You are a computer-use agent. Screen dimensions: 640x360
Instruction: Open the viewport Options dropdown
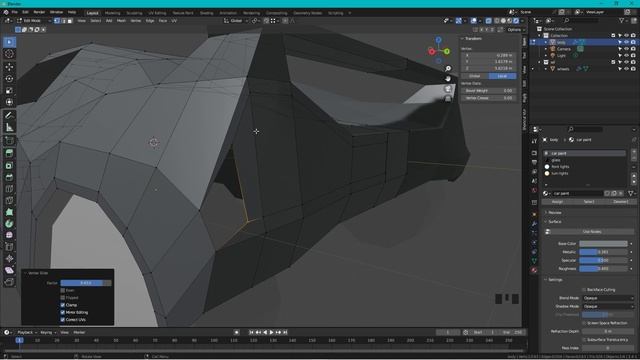coord(515,30)
